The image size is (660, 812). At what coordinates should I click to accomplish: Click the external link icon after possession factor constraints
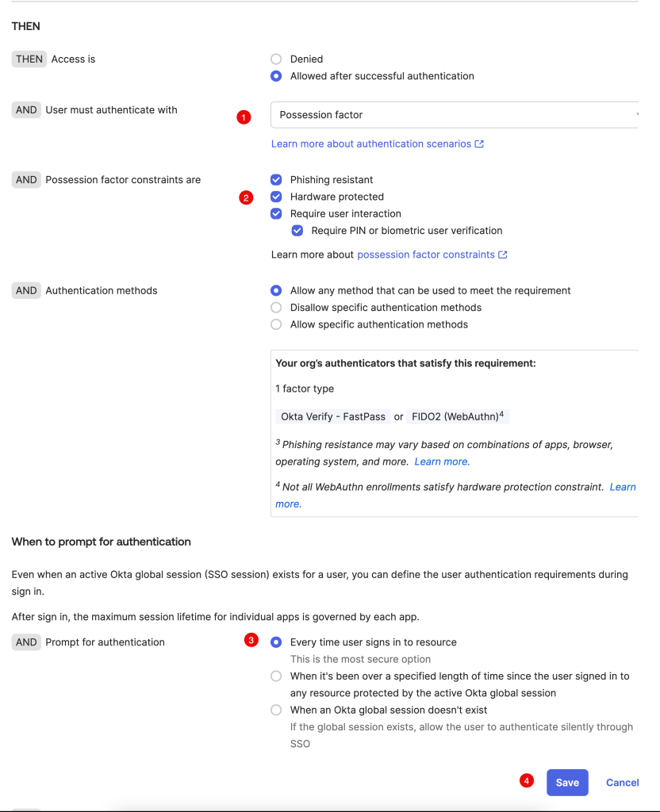click(x=503, y=255)
